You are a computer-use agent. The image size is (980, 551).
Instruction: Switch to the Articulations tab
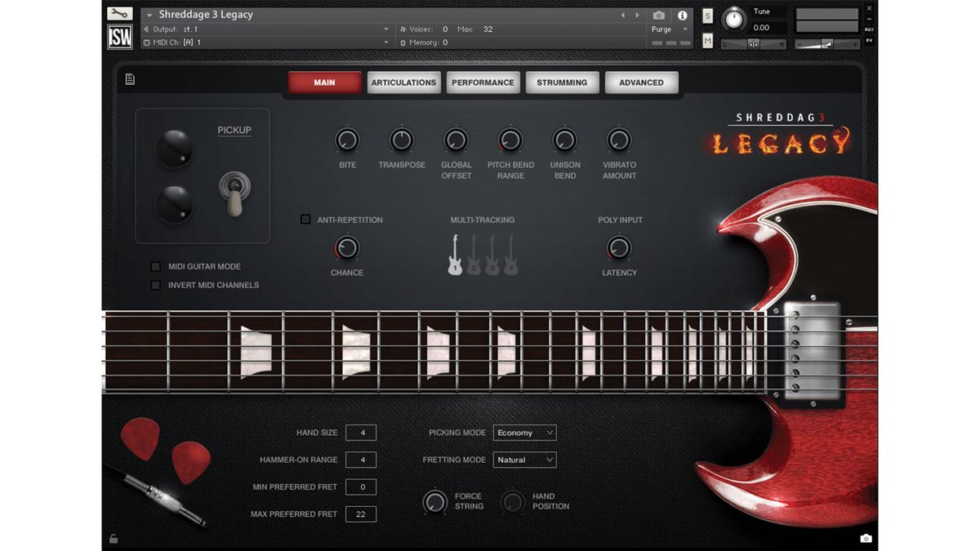(403, 82)
